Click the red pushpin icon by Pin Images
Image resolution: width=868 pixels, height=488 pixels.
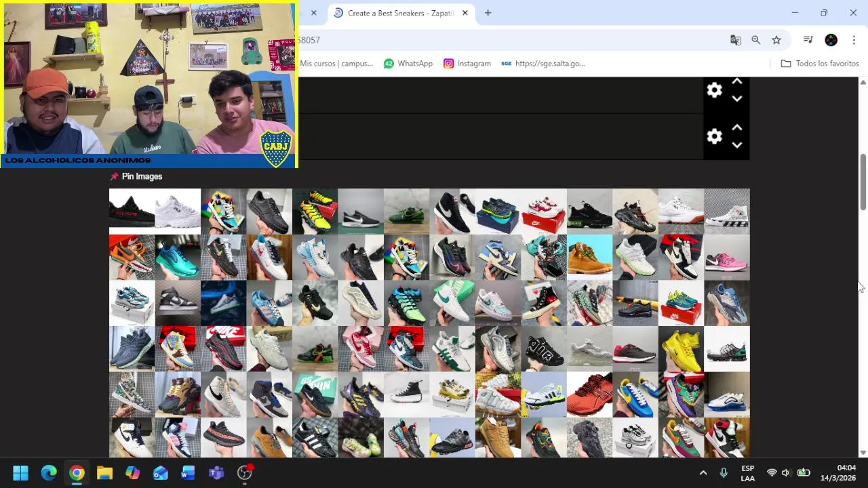tap(114, 176)
